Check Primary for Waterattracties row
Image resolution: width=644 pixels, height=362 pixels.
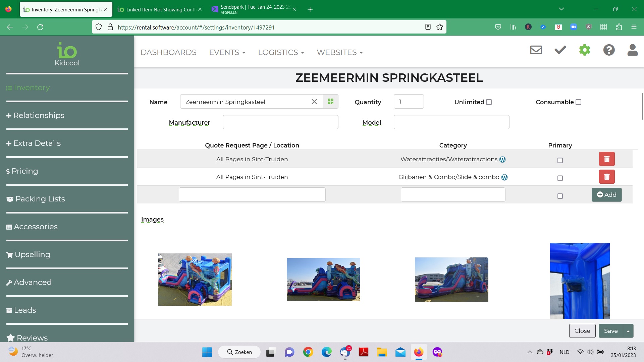tap(560, 161)
